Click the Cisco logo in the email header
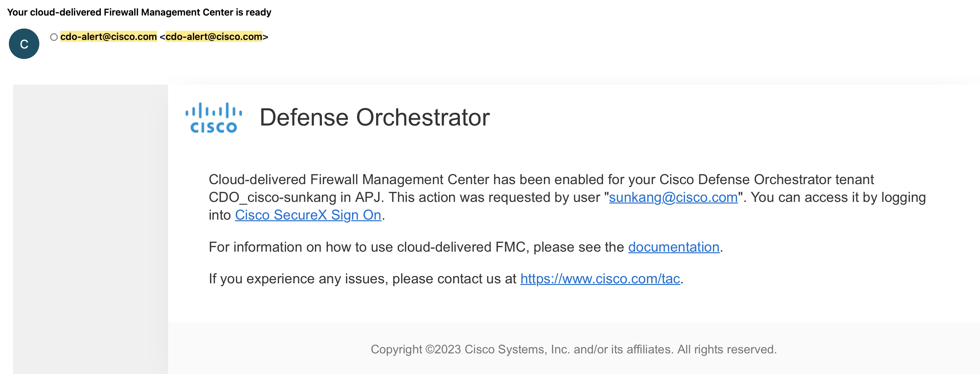The width and height of the screenshot is (980, 374). [213, 118]
